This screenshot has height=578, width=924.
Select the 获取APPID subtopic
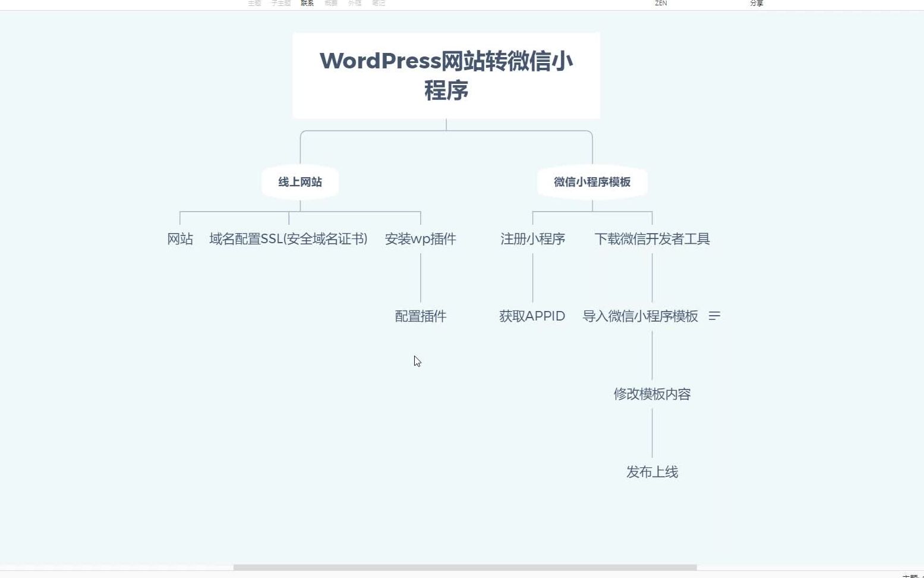click(532, 316)
